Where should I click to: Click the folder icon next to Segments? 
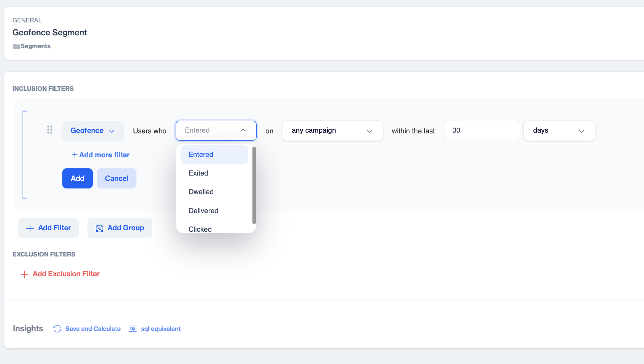tap(16, 46)
